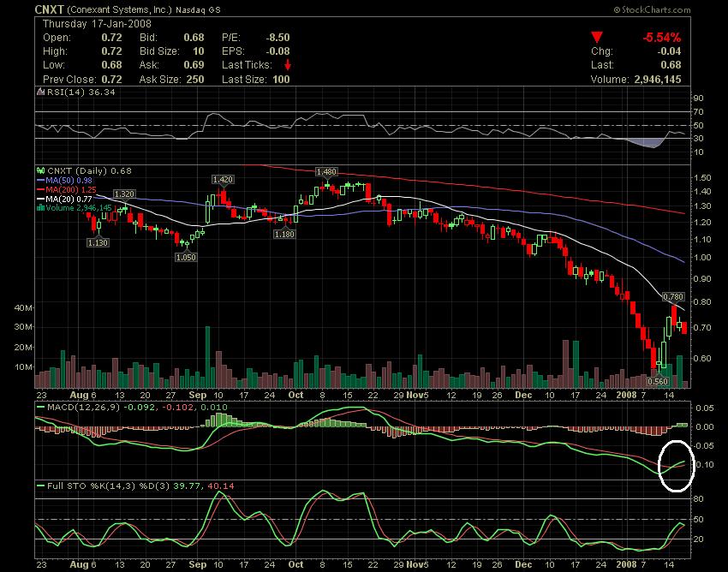The width and height of the screenshot is (728, 572).
Task: Select the CNXT ticker symbol title
Action: (49, 9)
